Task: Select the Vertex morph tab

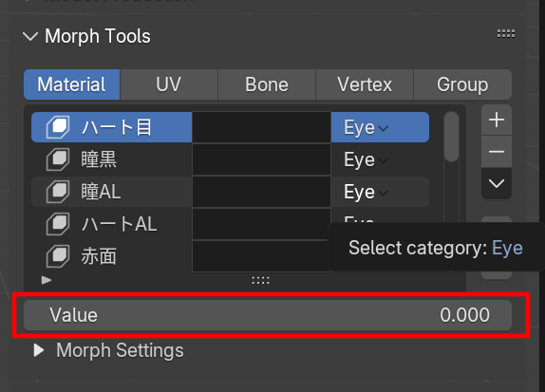Action: click(x=365, y=84)
